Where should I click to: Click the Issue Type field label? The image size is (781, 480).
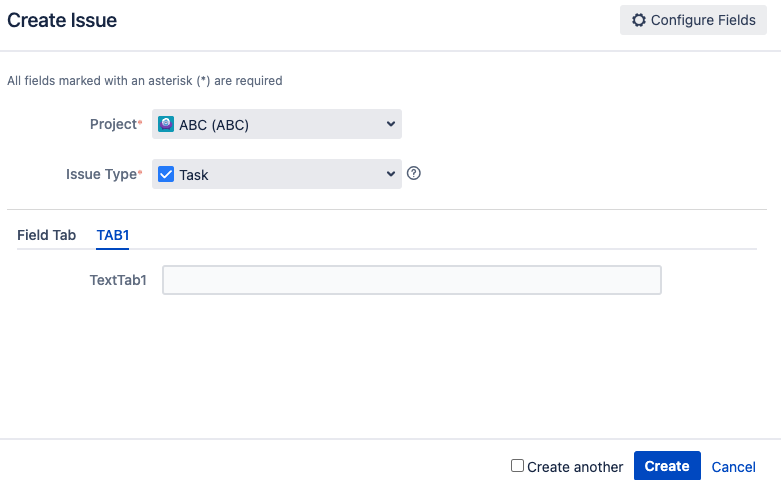point(100,174)
